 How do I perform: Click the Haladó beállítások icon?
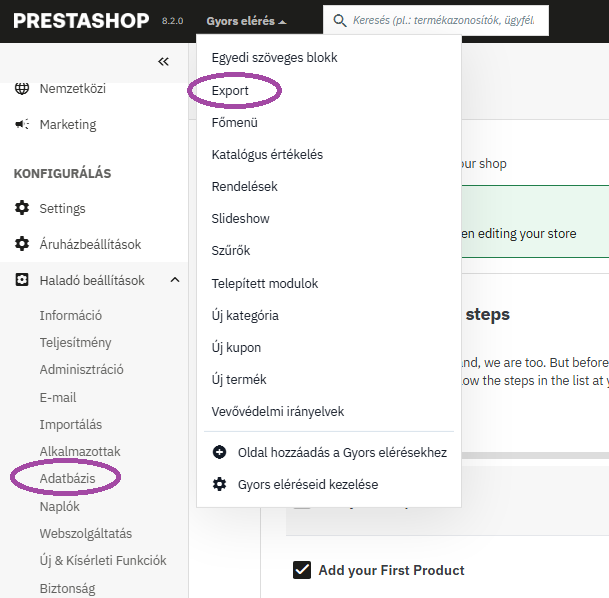[x=22, y=281]
